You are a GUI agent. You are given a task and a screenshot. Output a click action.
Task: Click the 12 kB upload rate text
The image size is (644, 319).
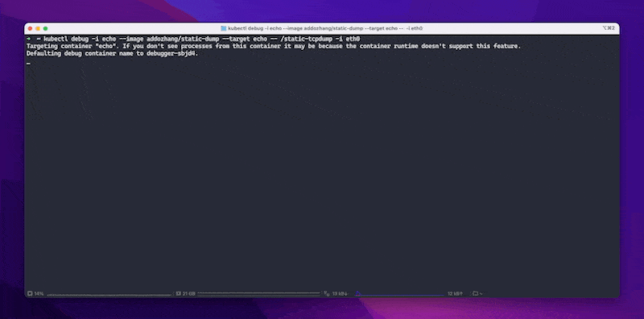(x=456, y=293)
